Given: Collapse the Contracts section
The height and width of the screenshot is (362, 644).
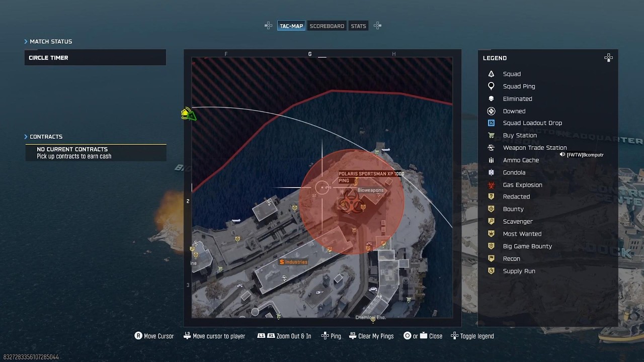Looking at the screenshot, I should point(43,137).
